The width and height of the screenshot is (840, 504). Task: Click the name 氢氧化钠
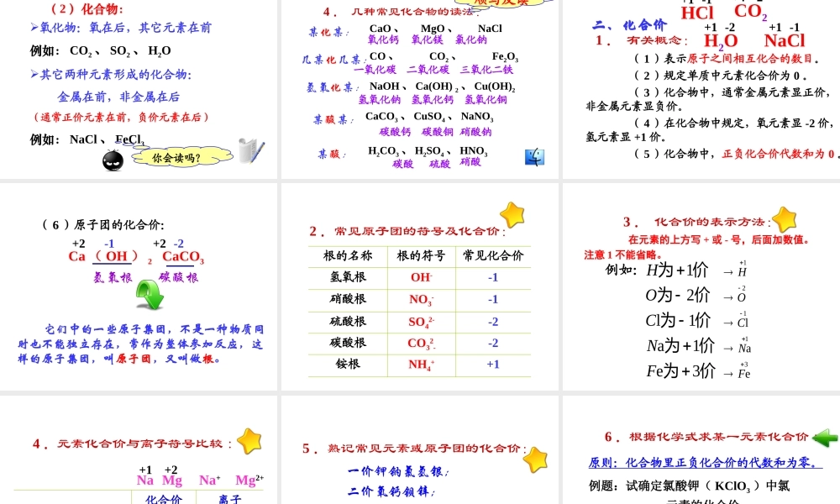pos(380,100)
